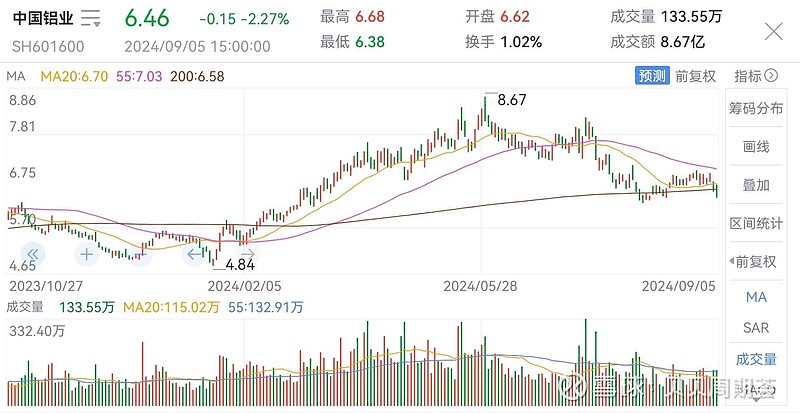Toggle the 预测 prediction button

(x=652, y=76)
